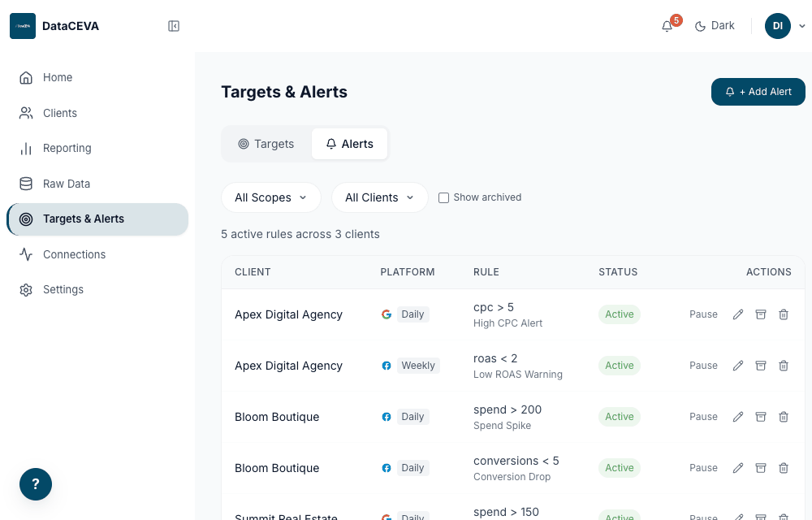The height and width of the screenshot is (520, 812).
Task: Pause the Conversion Drop rule
Action: 703,468
